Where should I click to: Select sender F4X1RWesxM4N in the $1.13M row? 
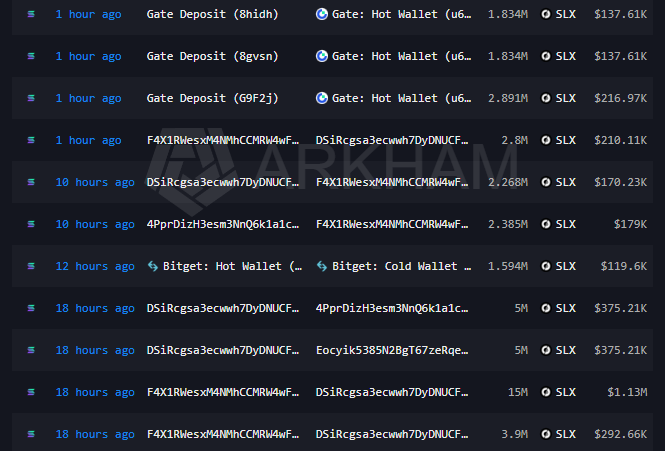click(x=223, y=392)
